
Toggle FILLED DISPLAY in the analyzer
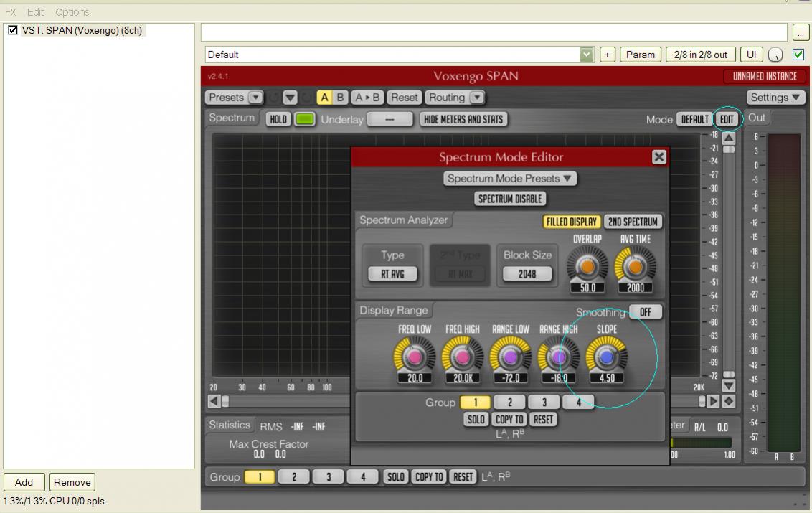(571, 222)
